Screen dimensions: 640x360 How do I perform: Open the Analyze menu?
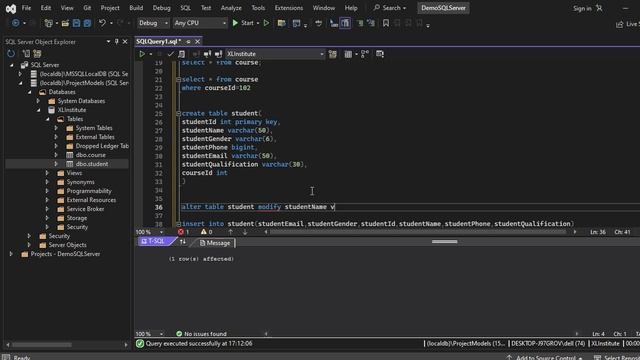231,8
